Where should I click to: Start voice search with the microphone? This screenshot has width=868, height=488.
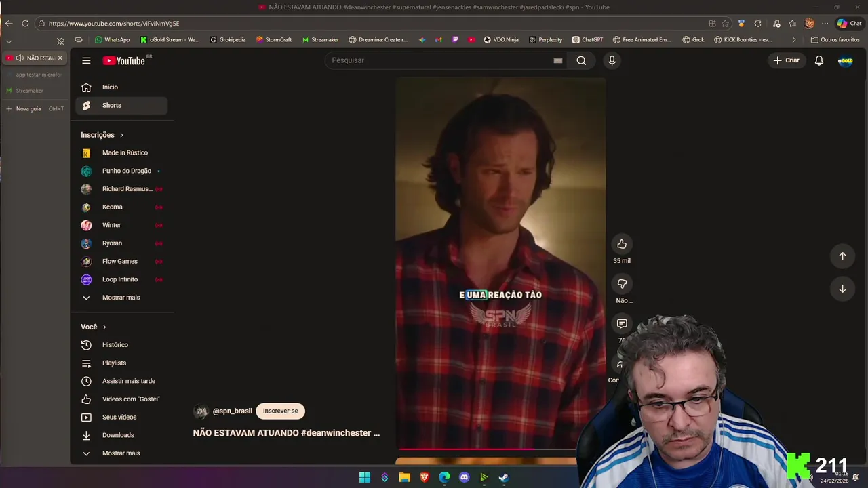(612, 60)
